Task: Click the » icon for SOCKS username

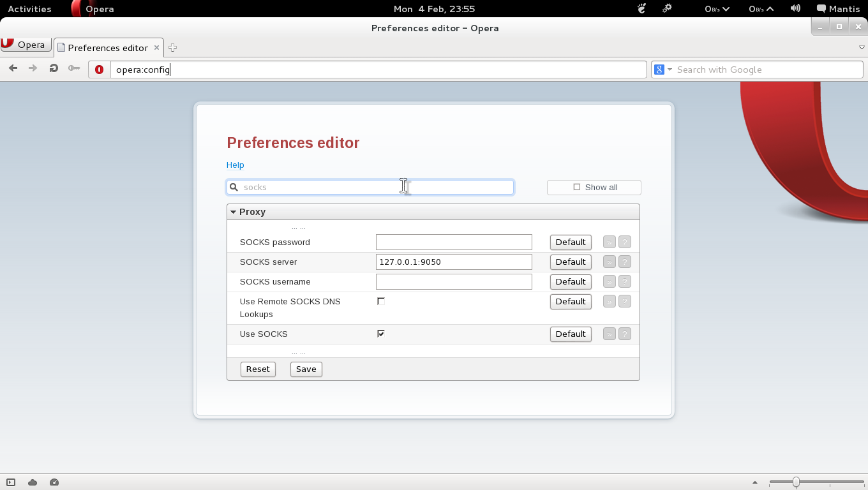Action: click(610, 282)
